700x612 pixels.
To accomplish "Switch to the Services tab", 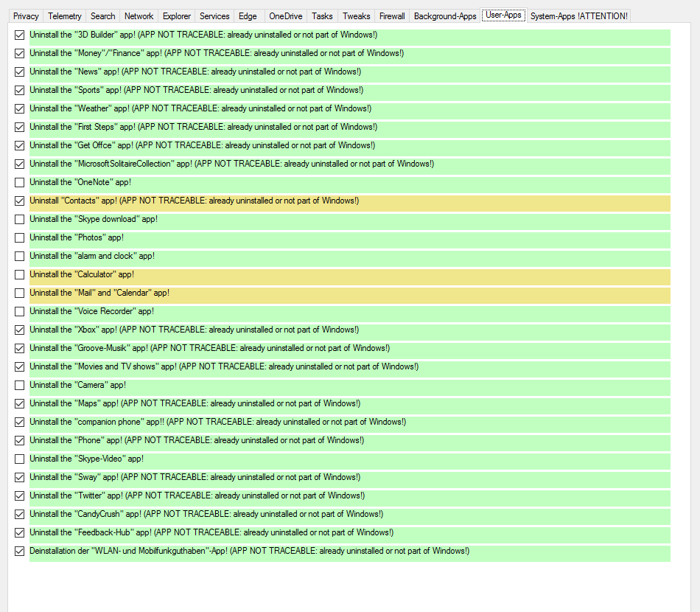I will coord(214,16).
